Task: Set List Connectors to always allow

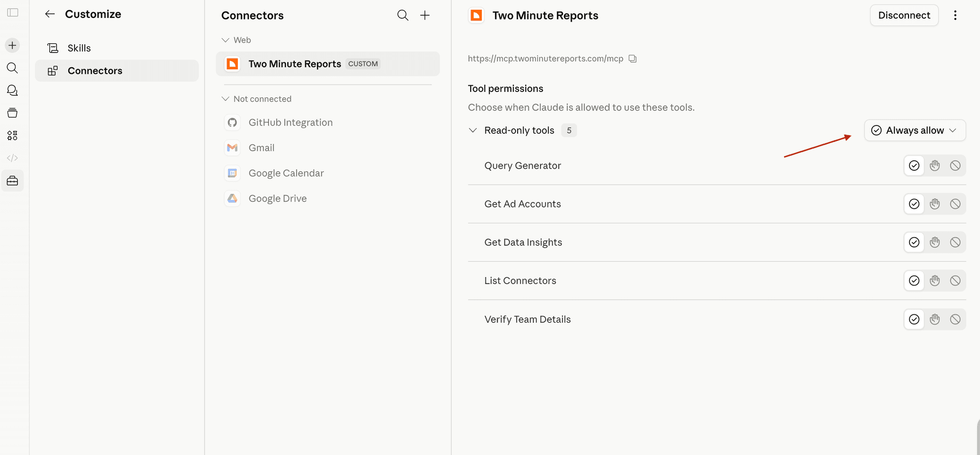Action: [914, 281]
